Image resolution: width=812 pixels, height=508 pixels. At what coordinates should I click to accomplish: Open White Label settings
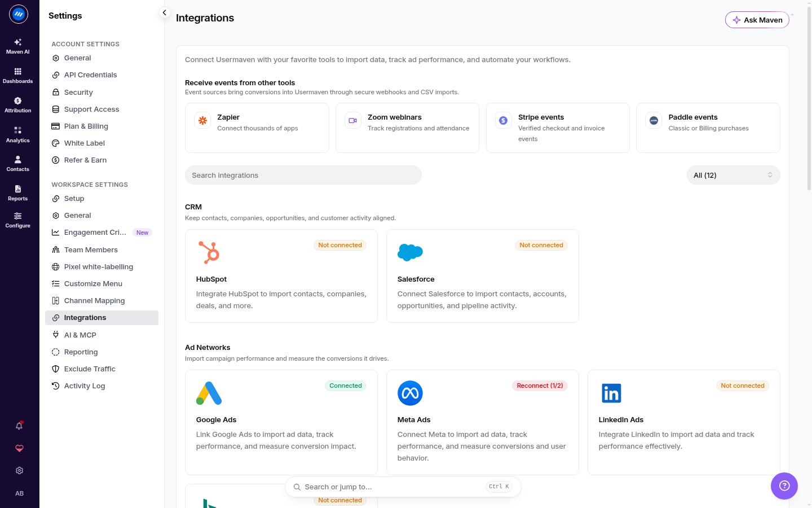(x=101, y=143)
